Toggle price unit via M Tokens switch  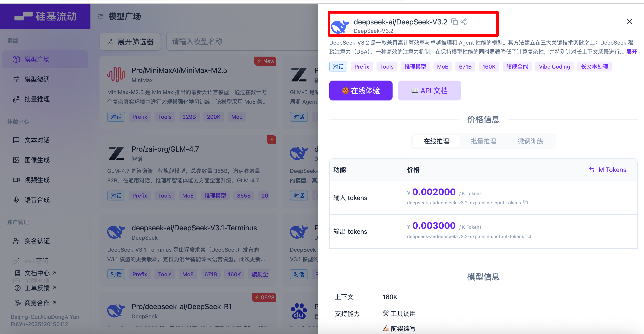point(608,170)
